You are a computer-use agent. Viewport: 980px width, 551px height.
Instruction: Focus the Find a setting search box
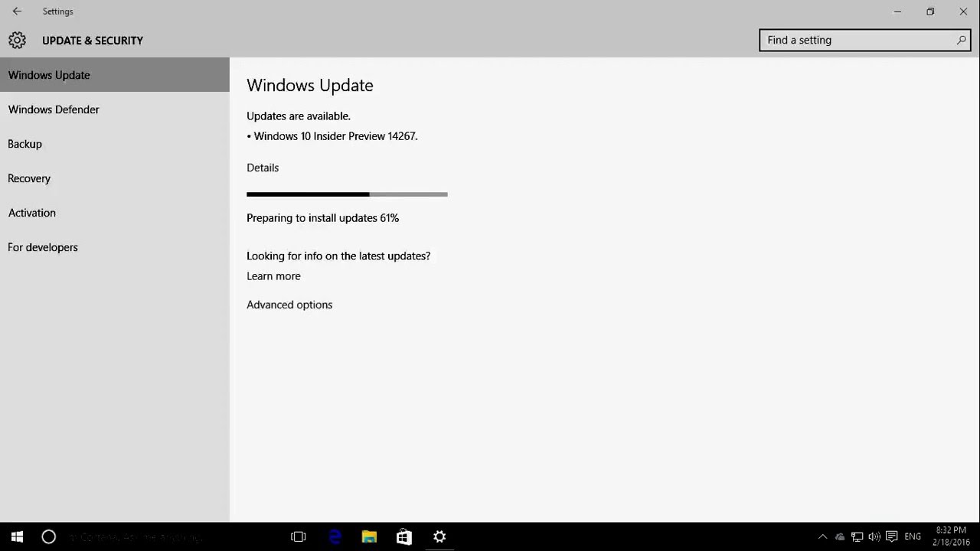tap(865, 40)
